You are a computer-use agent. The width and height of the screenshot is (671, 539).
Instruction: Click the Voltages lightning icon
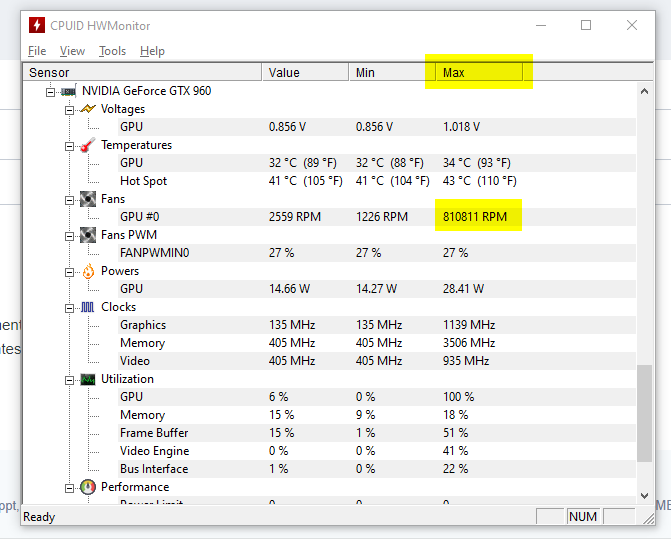pyautogui.click(x=88, y=109)
